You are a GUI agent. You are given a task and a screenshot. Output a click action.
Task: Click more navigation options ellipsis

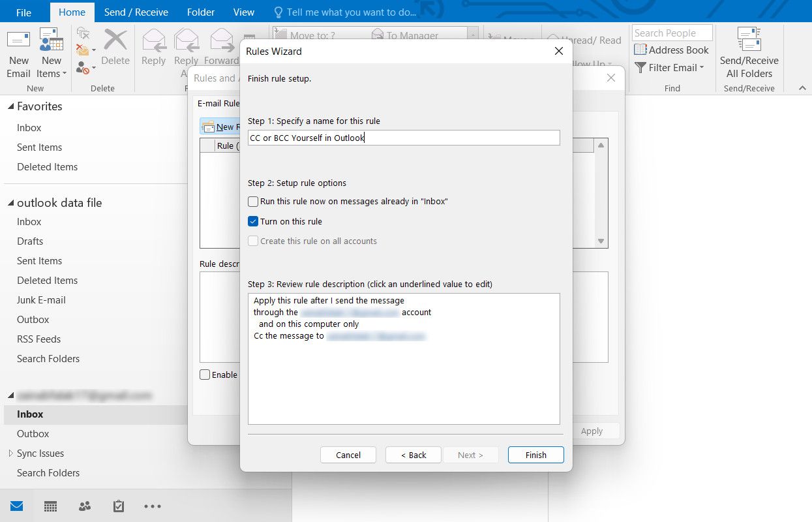pyautogui.click(x=152, y=506)
